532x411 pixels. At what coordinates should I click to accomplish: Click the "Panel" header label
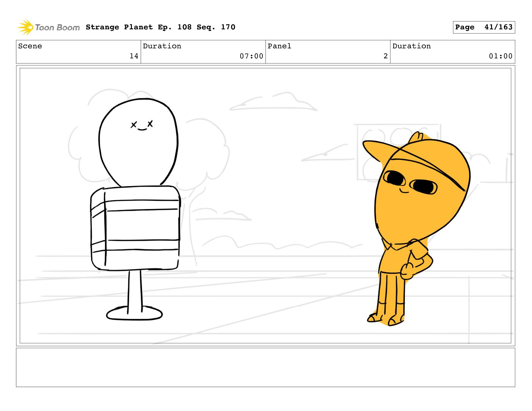click(280, 46)
